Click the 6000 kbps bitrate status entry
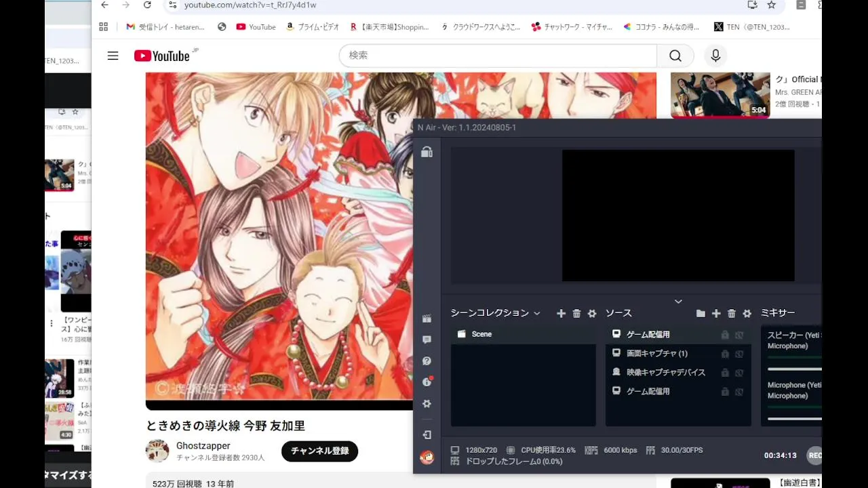Screen dimensions: 868x488 pyautogui.click(x=611, y=450)
